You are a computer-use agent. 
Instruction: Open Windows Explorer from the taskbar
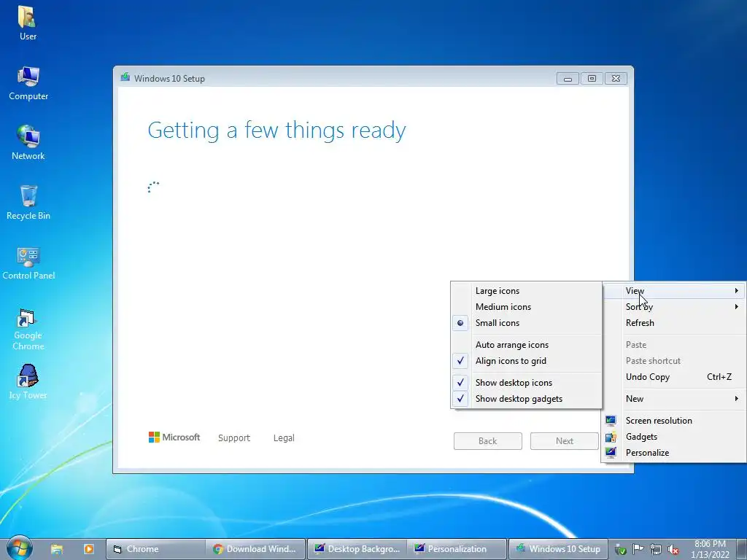(x=57, y=549)
